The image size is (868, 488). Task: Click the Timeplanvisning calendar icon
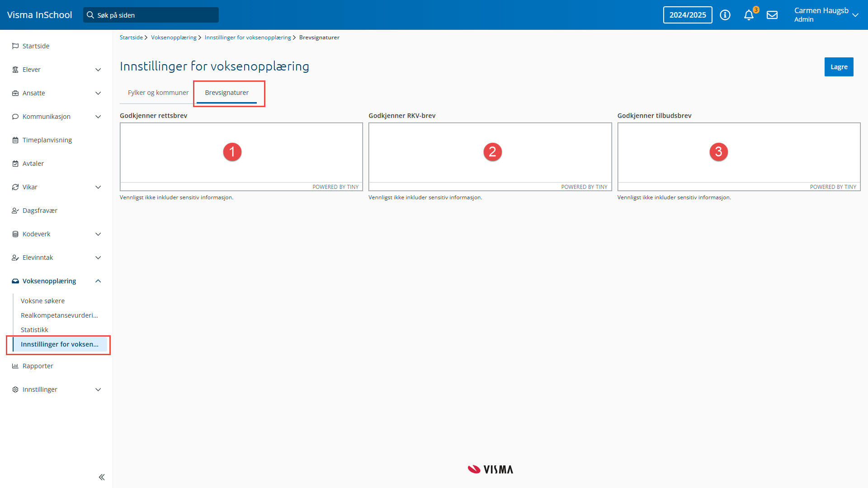click(x=15, y=140)
